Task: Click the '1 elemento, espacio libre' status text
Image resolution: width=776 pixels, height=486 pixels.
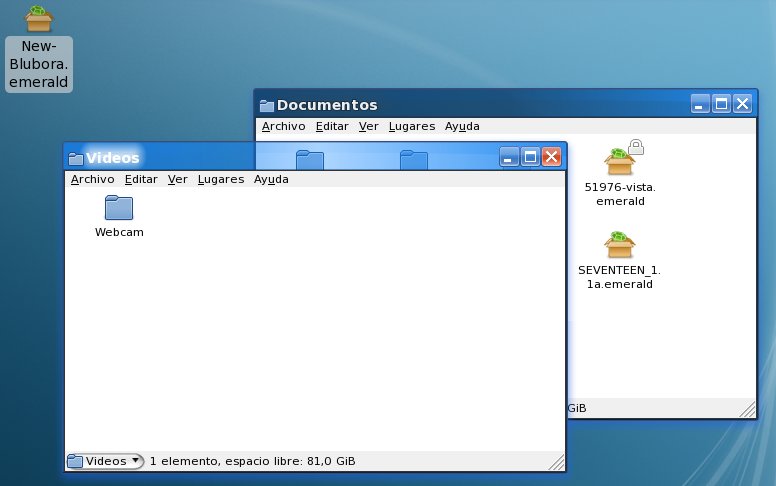Action: point(252,461)
